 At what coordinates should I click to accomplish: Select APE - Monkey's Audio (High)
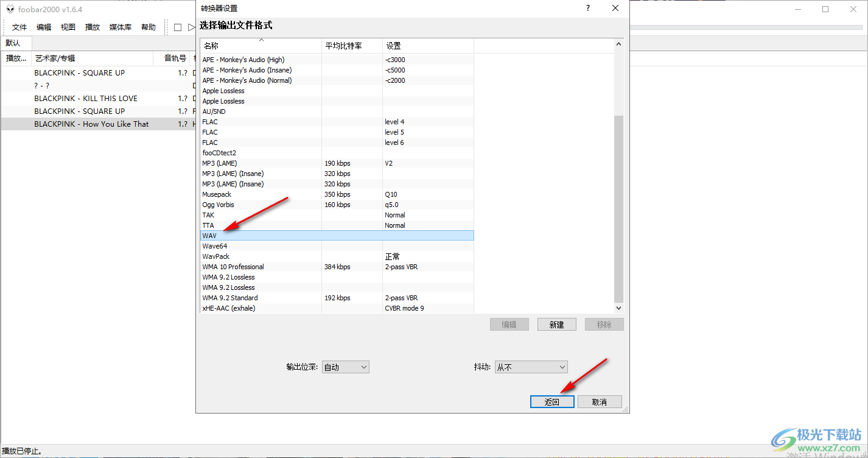[x=337, y=60]
